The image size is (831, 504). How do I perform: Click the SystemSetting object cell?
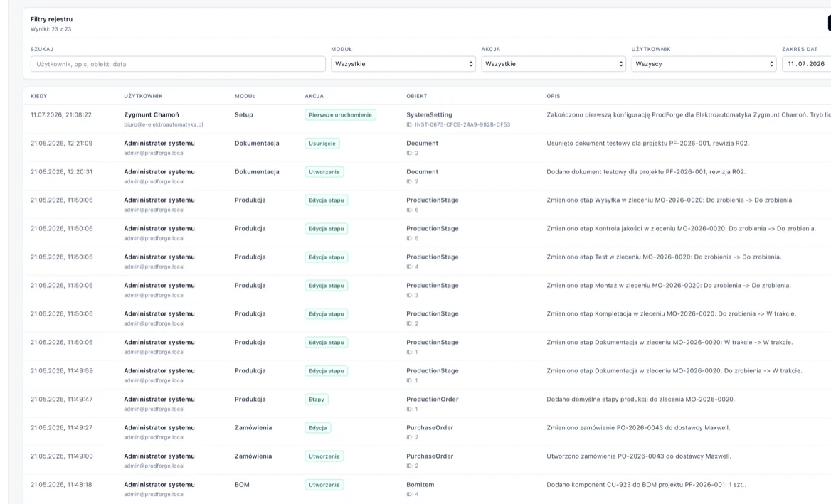pyautogui.click(x=429, y=115)
